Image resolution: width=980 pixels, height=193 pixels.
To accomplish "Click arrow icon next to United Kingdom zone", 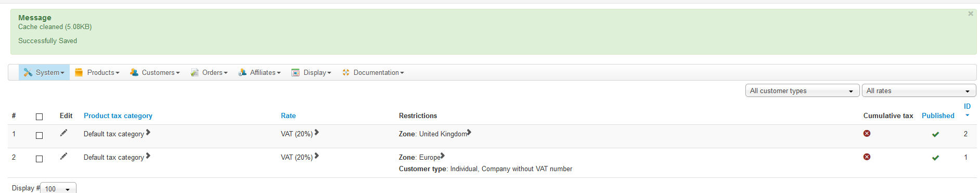I will pyautogui.click(x=469, y=133).
